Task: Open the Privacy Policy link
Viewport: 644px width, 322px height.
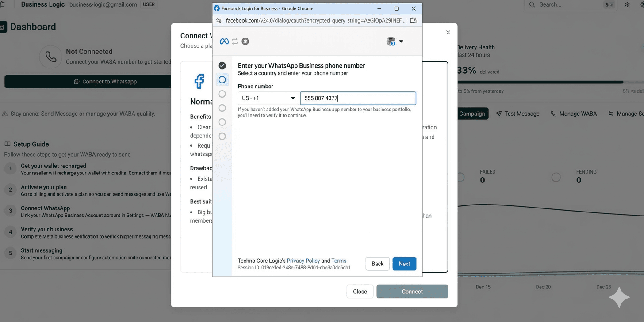Action: point(303,261)
